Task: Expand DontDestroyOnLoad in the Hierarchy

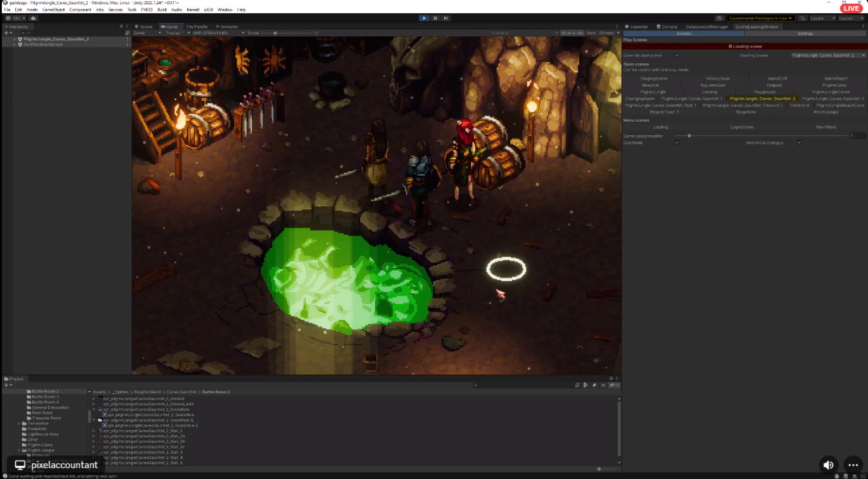Action: tap(15, 44)
